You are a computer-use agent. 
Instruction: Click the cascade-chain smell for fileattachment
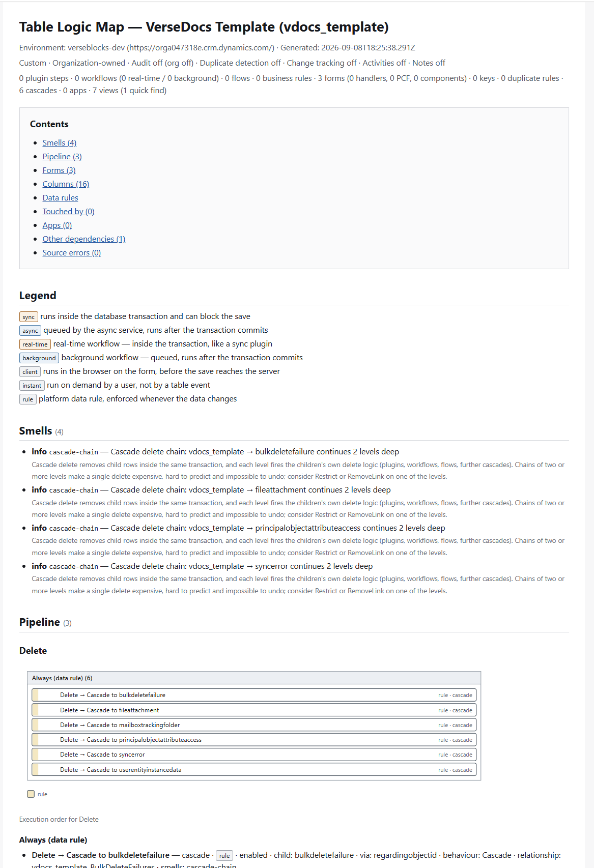[x=211, y=490]
